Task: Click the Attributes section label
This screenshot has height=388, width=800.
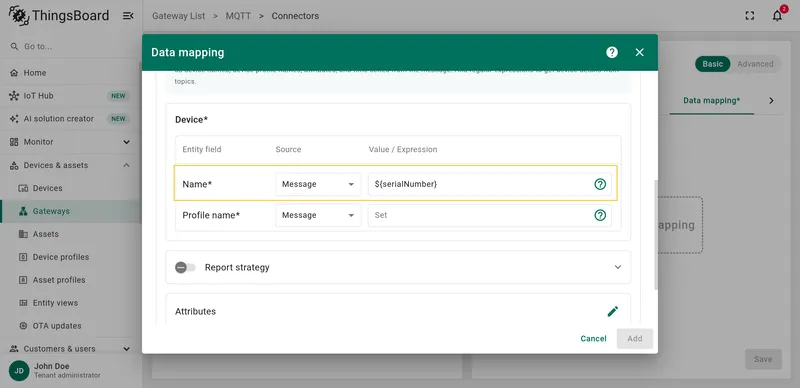Action: 195,311
